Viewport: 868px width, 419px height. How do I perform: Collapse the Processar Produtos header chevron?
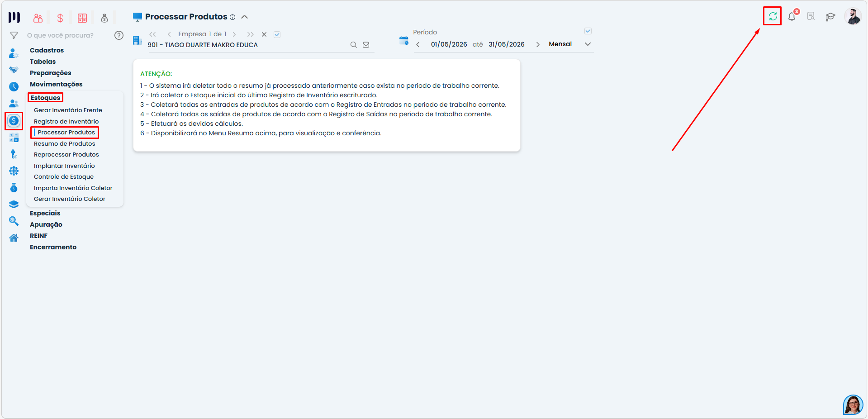[x=245, y=17]
